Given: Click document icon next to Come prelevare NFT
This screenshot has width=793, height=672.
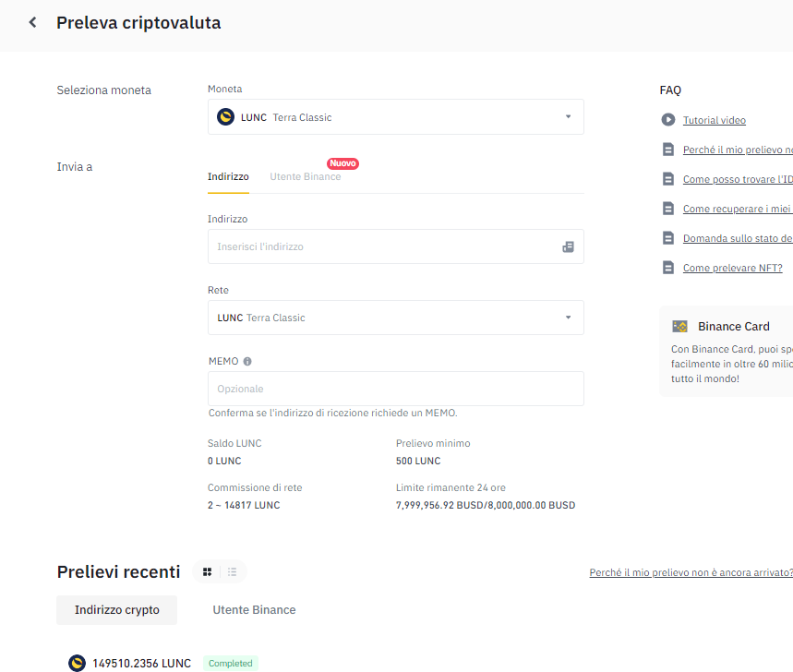Looking at the screenshot, I should click(x=668, y=268).
